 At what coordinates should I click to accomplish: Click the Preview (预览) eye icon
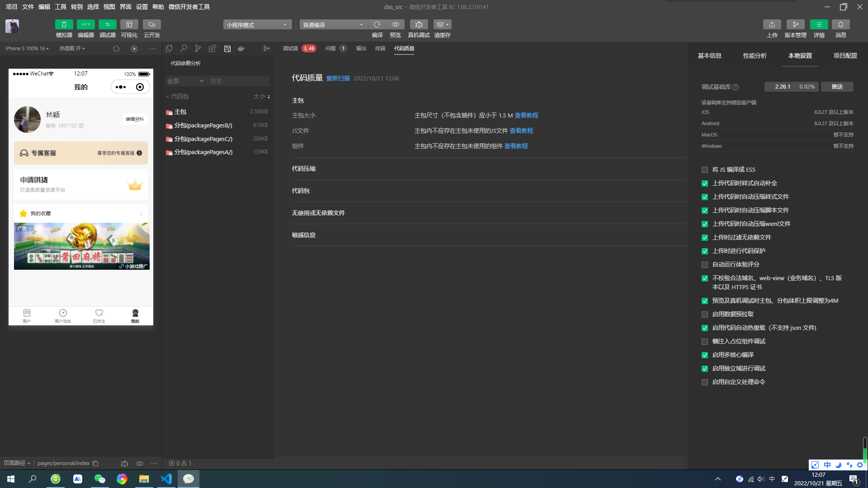395,24
